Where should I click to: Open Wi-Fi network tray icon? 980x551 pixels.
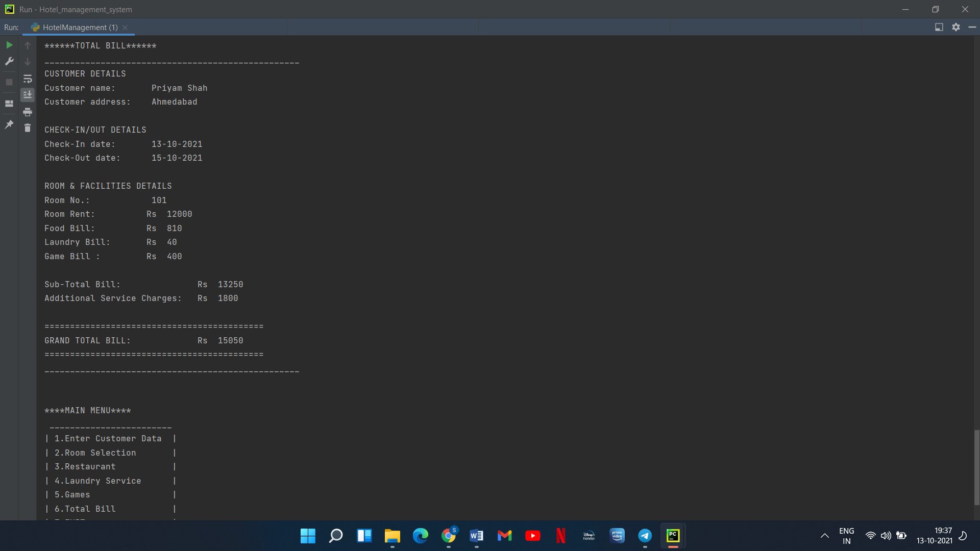point(871,536)
